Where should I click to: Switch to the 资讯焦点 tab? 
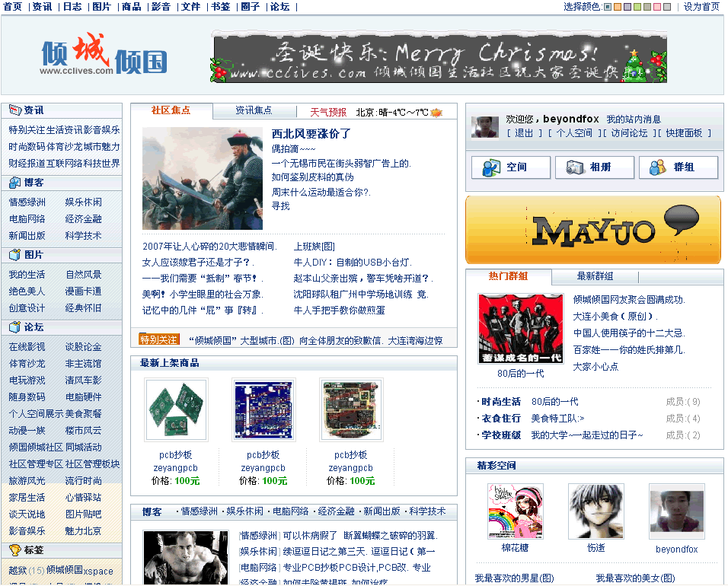coord(254,110)
